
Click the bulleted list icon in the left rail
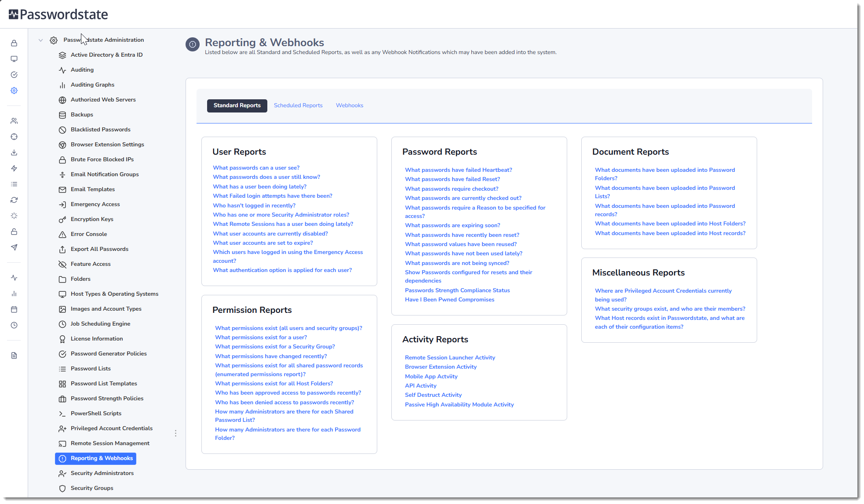(x=14, y=184)
